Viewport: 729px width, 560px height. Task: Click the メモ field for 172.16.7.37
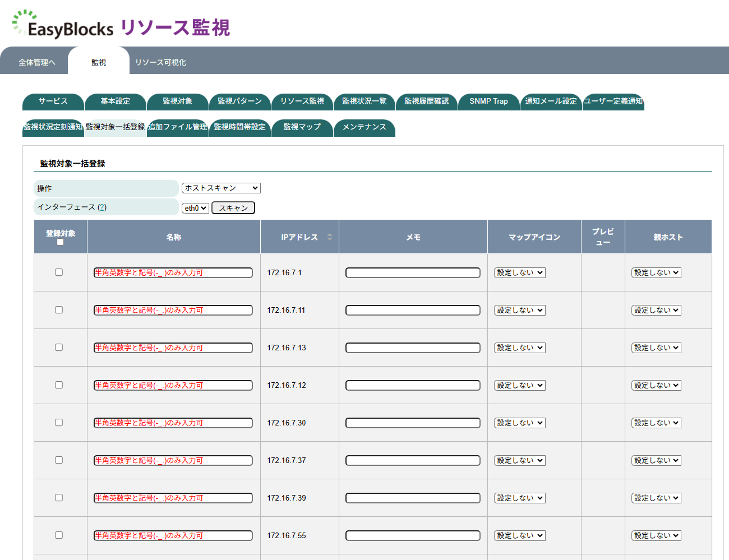point(413,460)
